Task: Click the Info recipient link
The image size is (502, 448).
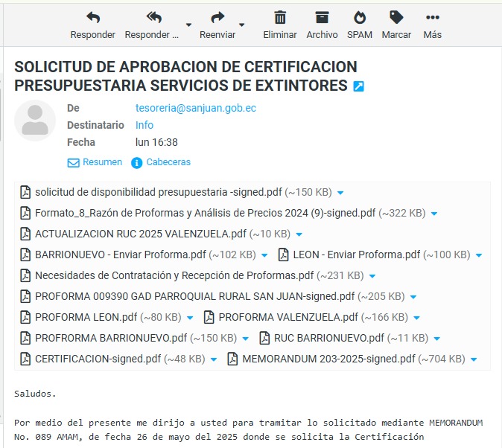Action: pyautogui.click(x=144, y=125)
